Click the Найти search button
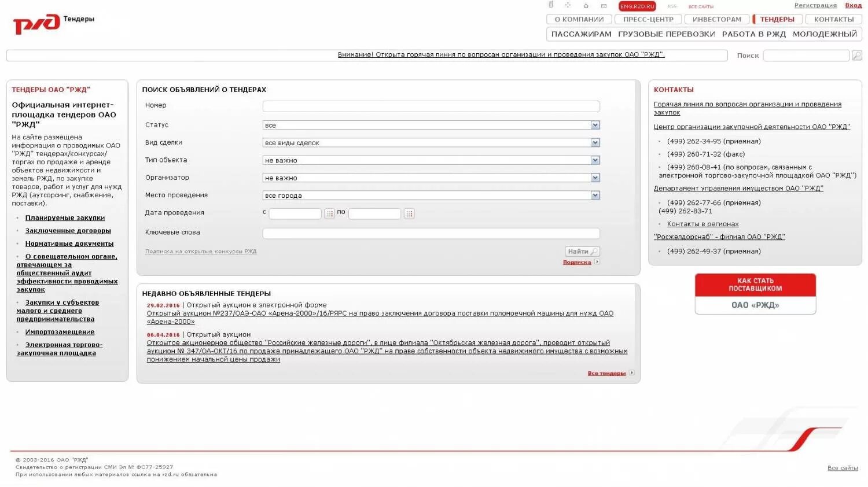The width and height of the screenshot is (868, 487). [x=582, y=252]
